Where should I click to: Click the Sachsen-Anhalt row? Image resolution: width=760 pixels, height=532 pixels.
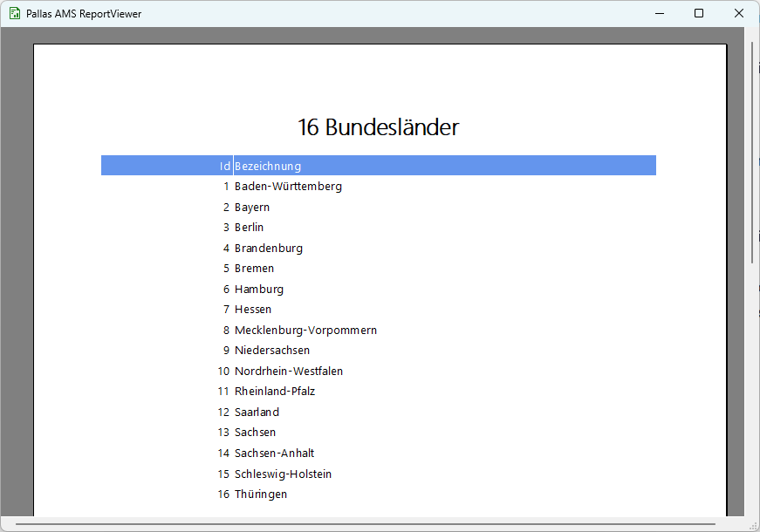[x=274, y=454]
